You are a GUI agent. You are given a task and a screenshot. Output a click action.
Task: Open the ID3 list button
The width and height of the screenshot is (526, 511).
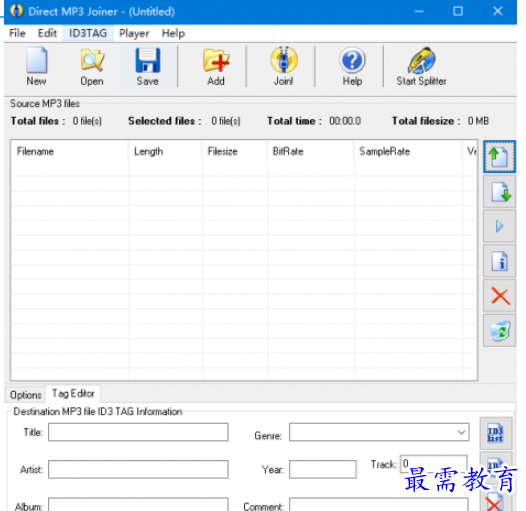[x=495, y=433]
